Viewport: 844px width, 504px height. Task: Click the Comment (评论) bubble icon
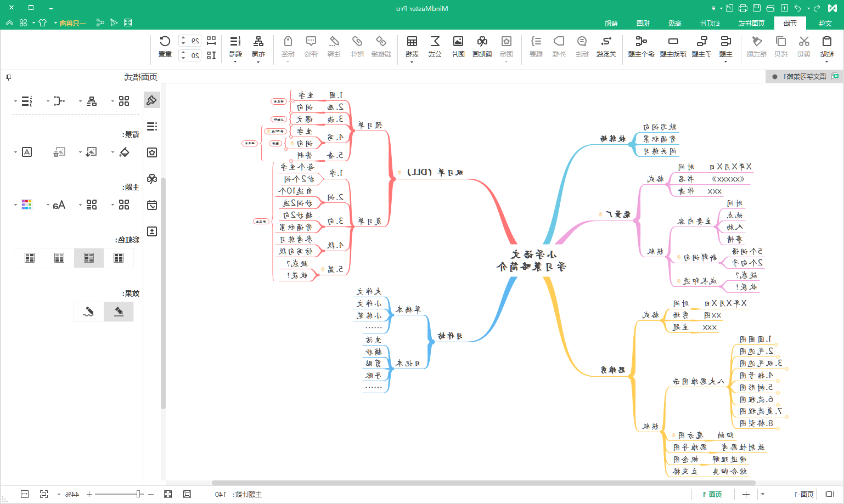click(x=311, y=42)
